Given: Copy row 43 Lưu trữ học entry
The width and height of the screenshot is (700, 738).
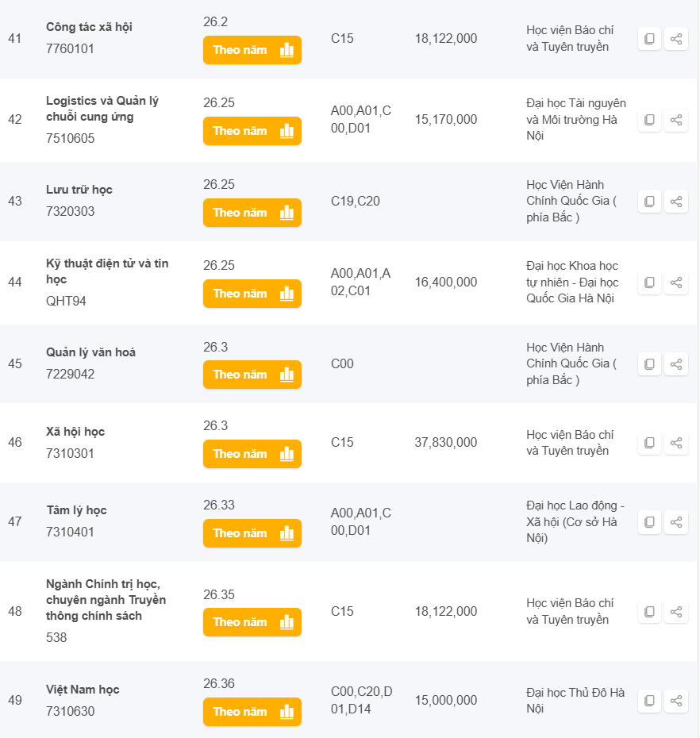Looking at the screenshot, I should 649,202.
